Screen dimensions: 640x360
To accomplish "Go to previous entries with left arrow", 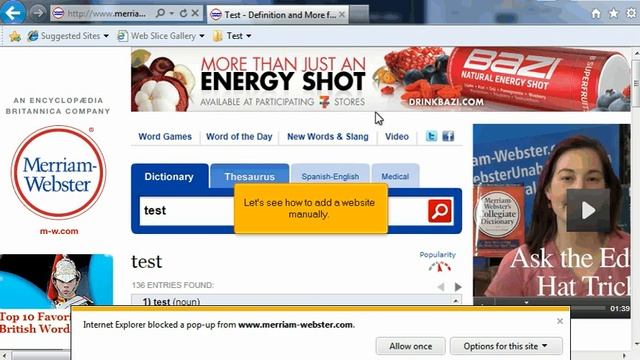I will tap(441, 287).
